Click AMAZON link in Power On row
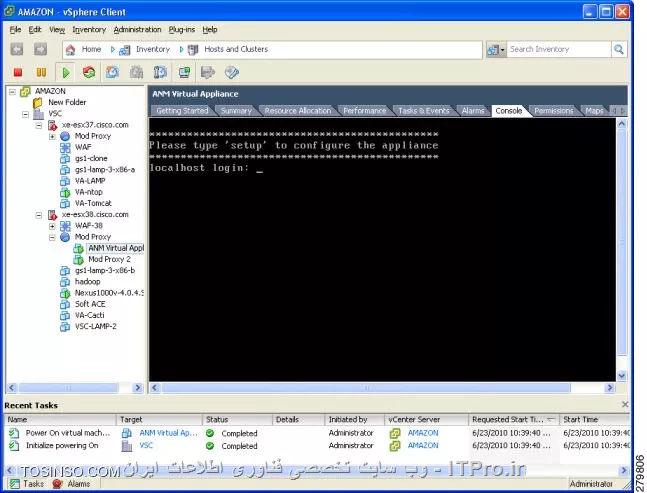The image size is (647, 493). [423, 433]
